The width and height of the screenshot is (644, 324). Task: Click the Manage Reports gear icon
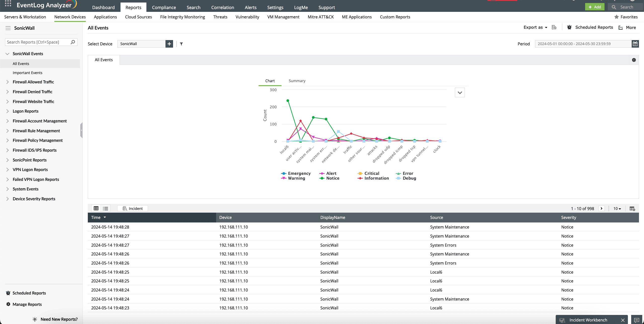(8, 304)
